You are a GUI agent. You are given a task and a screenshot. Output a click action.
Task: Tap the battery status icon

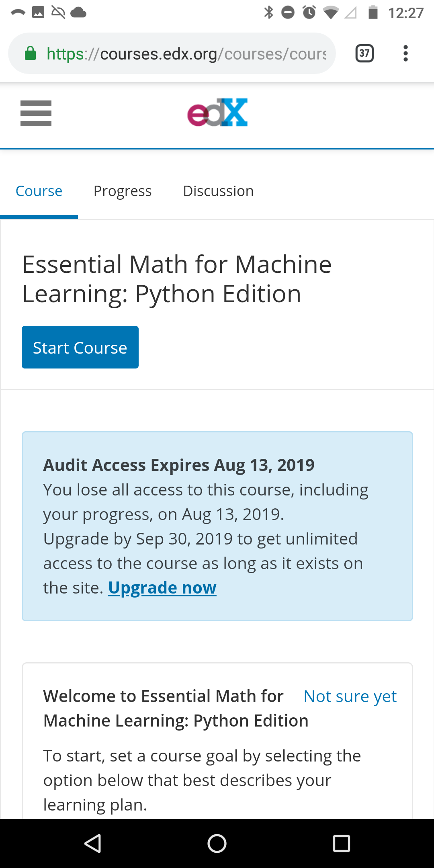373,12
